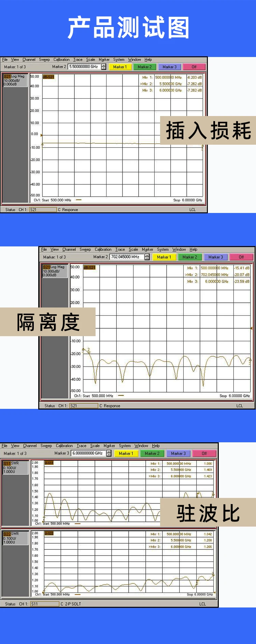Open Calibration menu in isolation window
The image size is (256, 644).
pos(103,249)
